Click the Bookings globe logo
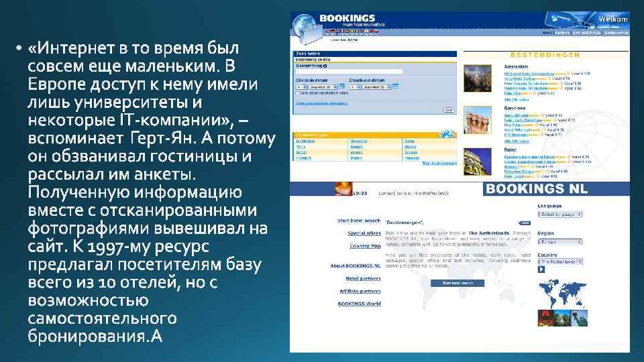644x362 pixels. coord(307,28)
